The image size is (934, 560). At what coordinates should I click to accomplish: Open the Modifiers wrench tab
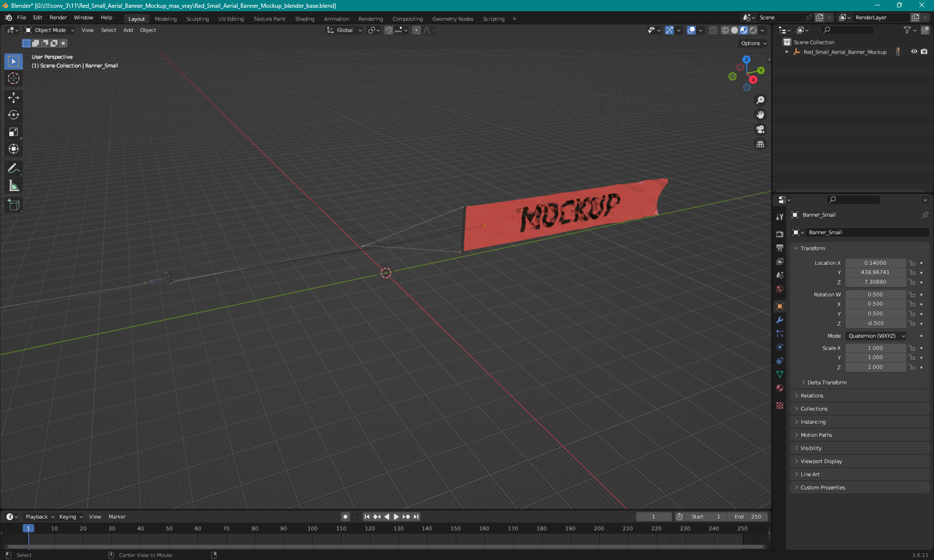click(x=780, y=320)
